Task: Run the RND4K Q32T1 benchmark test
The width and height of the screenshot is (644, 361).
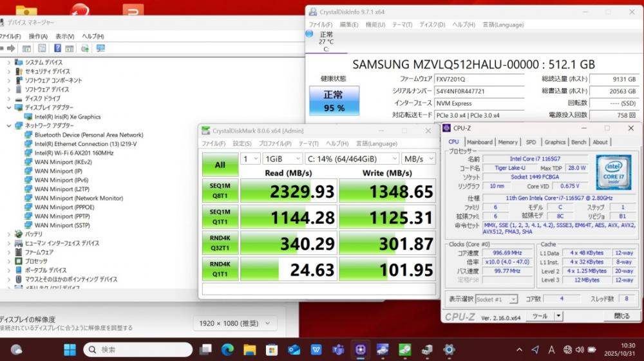Action: [220, 243]
